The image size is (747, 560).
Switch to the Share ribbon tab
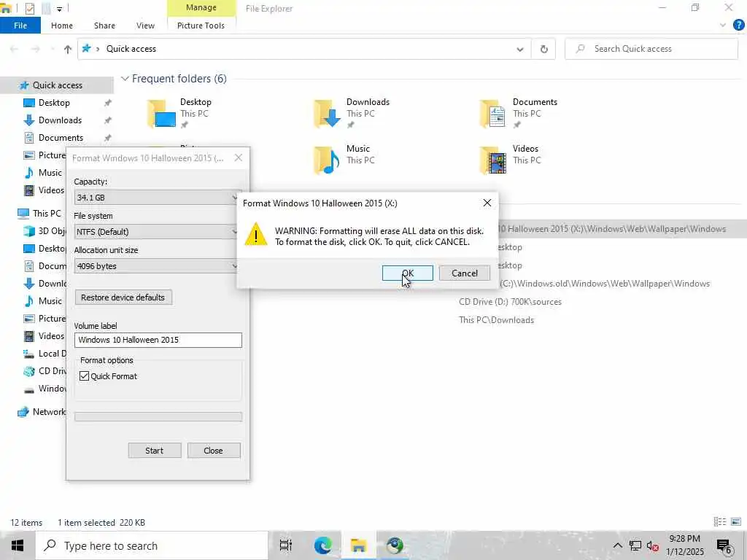pos(104,26)
